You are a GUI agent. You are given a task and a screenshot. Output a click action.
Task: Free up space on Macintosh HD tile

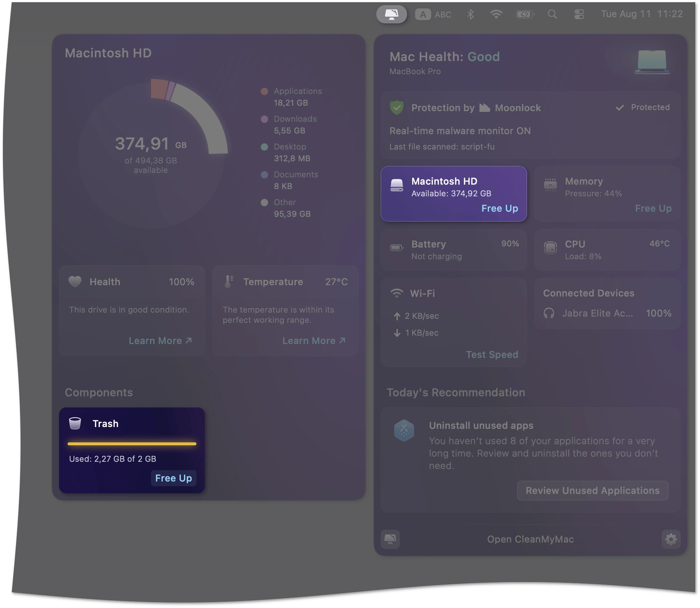coord(500,208)
